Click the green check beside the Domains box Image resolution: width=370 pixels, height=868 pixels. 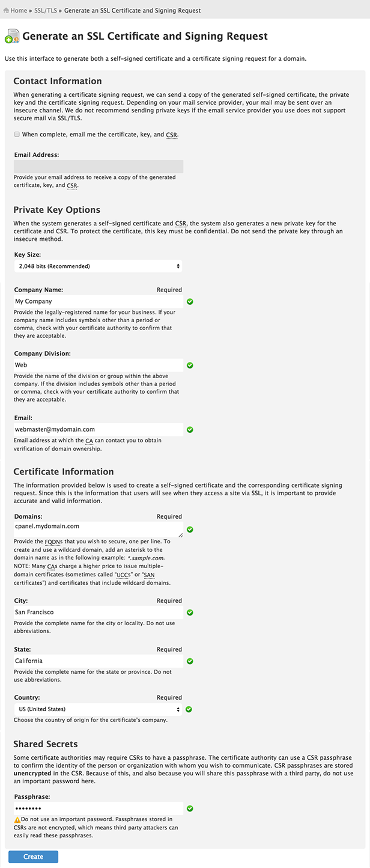click(190, 529)
